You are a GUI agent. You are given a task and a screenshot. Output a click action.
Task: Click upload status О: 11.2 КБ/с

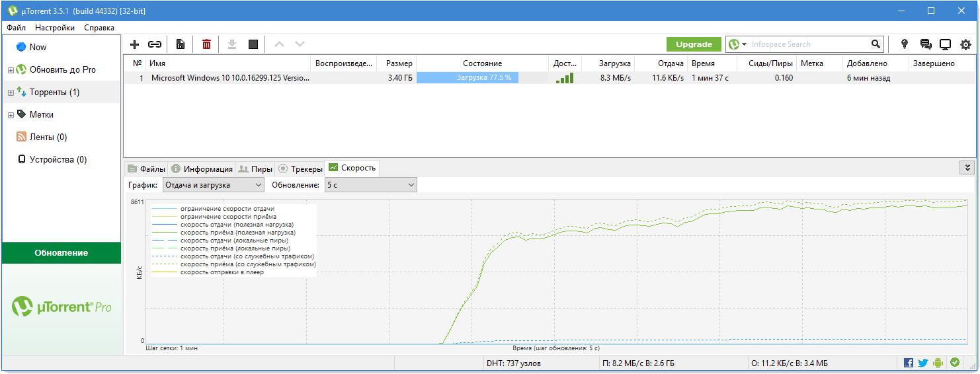tap(790, 363)
